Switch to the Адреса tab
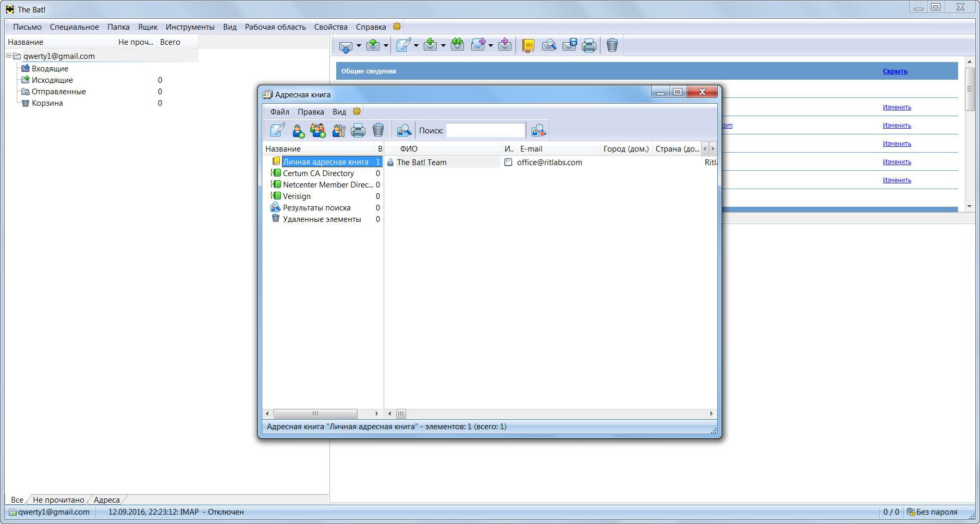 point(107,500)
